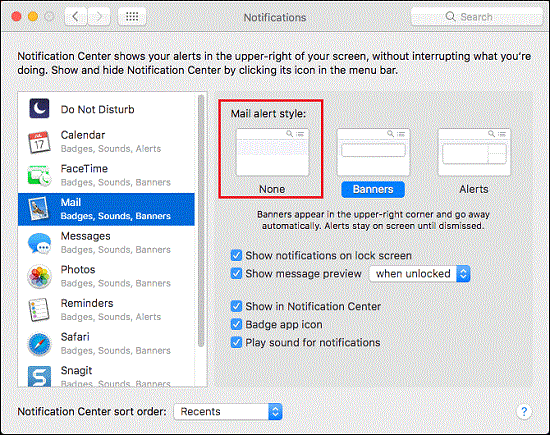
Task: Select the Photos row text
Action: pos(115,276)
